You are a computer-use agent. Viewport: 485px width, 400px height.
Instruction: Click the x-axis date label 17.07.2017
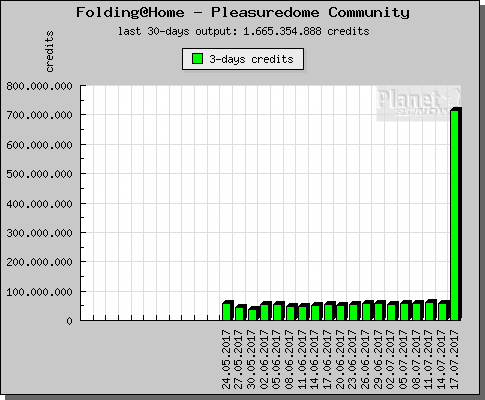coord(455,359)
